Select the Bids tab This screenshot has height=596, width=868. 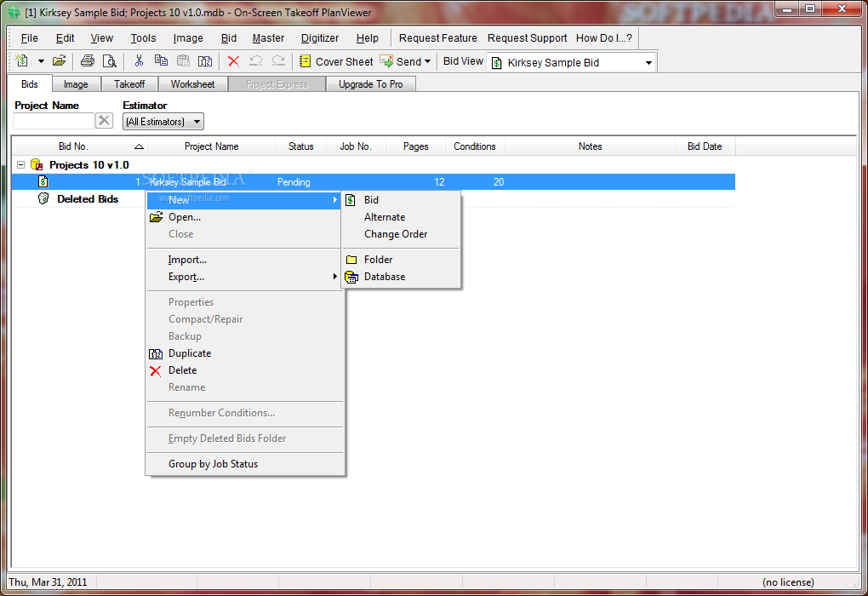coord(30,83)
